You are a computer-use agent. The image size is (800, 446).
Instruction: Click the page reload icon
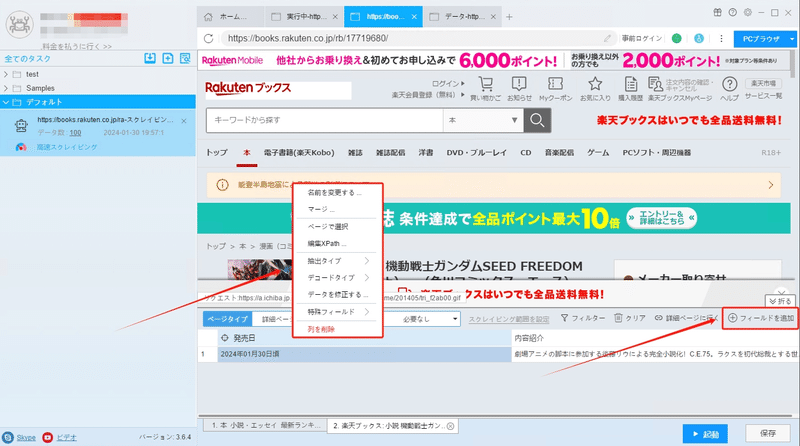[x=208, y=38]
